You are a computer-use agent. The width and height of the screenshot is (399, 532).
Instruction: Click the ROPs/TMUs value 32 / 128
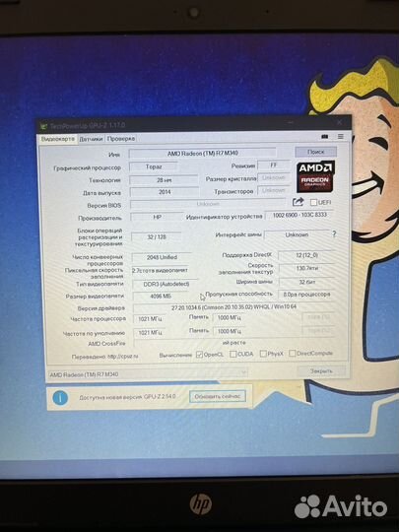pyautogui.click(x=157, y=236)
